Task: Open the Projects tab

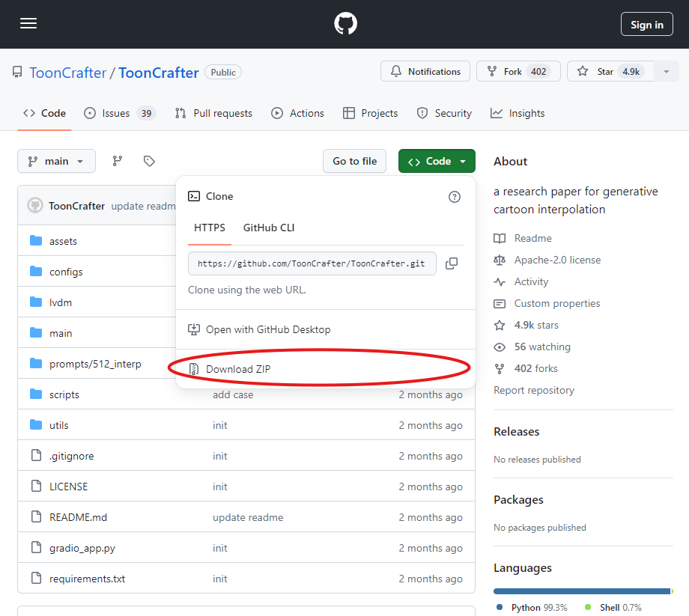Action: point(371,113)
